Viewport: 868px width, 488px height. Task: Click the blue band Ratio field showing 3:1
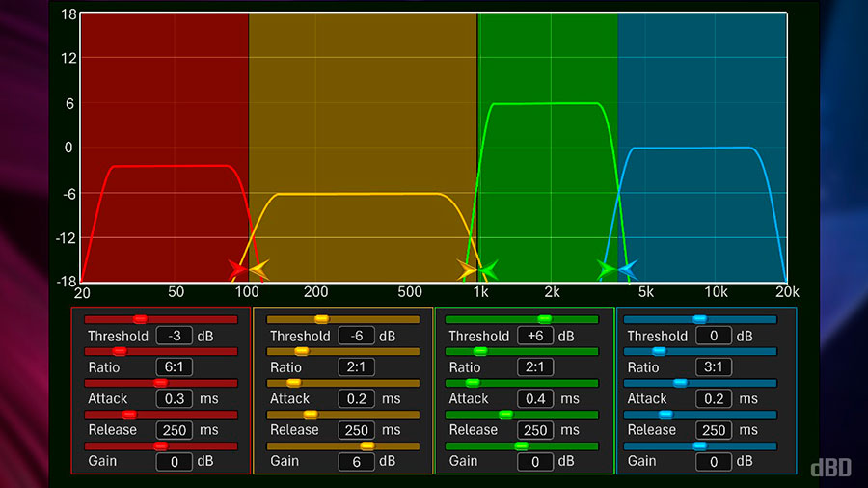(x=714, y=366)
